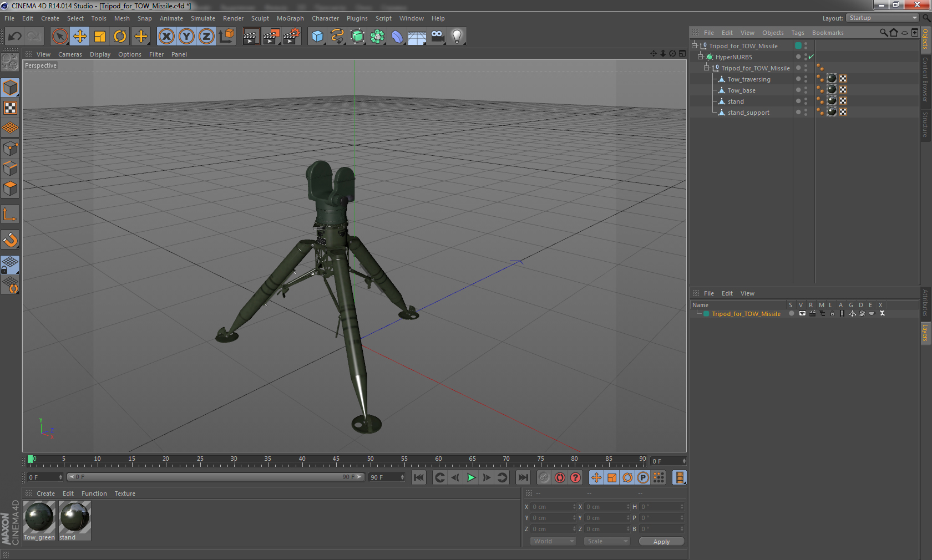
Task: Toggle visibility dots for stand object
Action: tap(806, 101)
